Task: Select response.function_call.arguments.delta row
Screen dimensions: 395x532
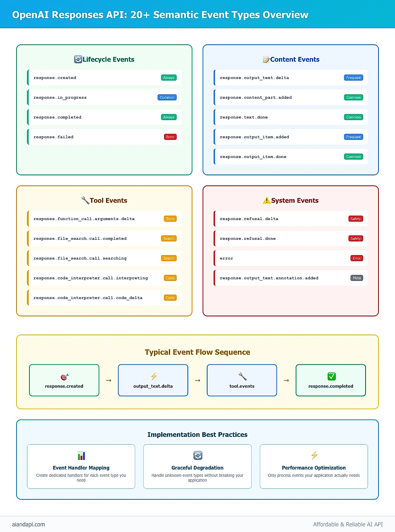Action: pos(104,219)
